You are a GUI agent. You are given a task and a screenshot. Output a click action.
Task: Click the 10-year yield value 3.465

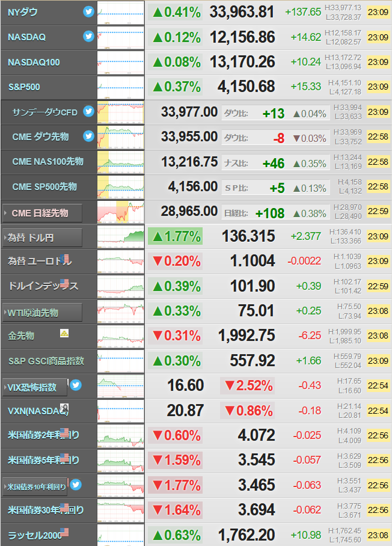coord(256,485)
